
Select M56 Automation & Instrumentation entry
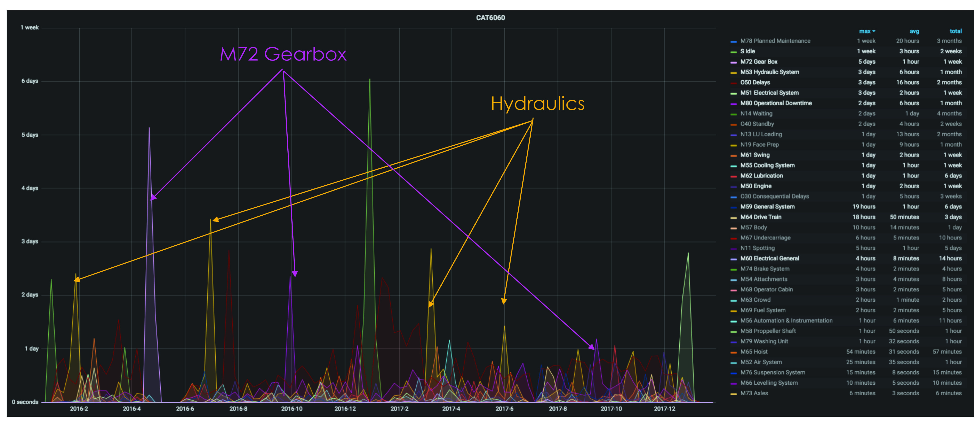pyautogui.click(x=786, y=321)
